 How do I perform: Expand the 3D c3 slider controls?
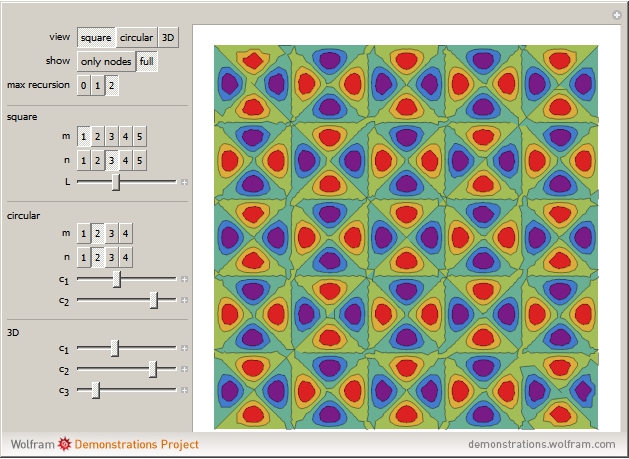click(185, 390)
